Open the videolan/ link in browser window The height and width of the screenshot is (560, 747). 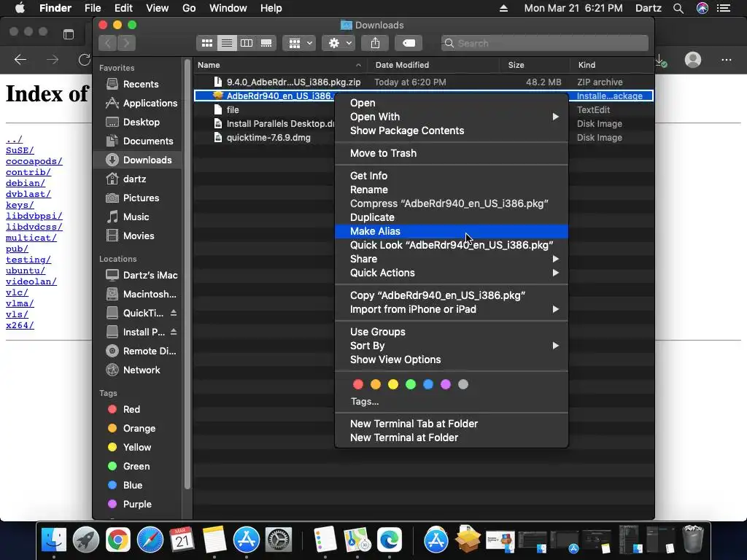click(x=31, y=281)
